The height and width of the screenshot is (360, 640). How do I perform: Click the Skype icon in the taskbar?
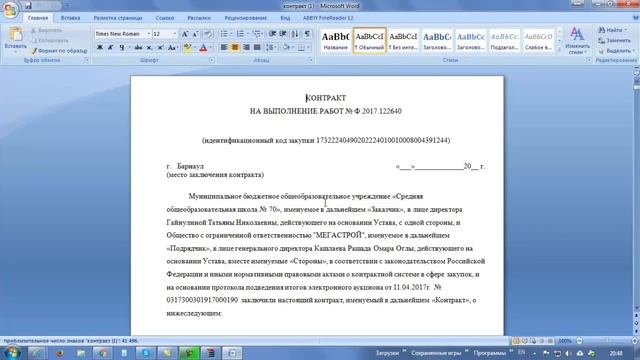coord(145,353)
